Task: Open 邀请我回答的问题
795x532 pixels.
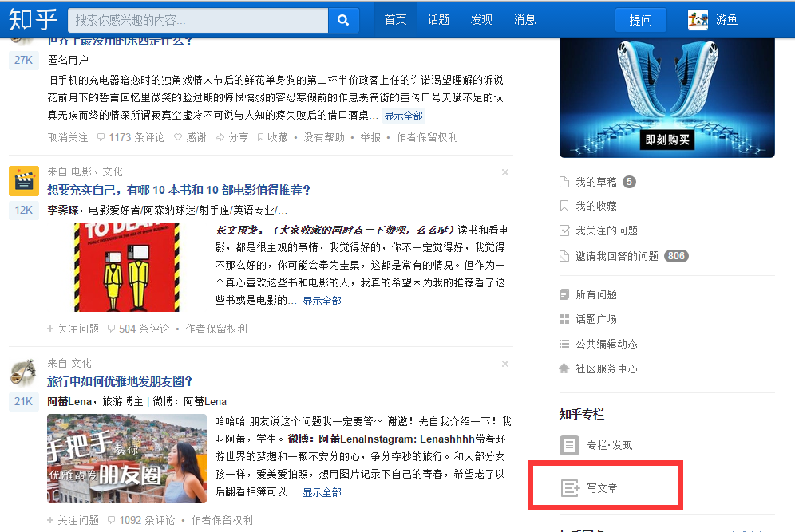Action: click(x=609, y=256)
